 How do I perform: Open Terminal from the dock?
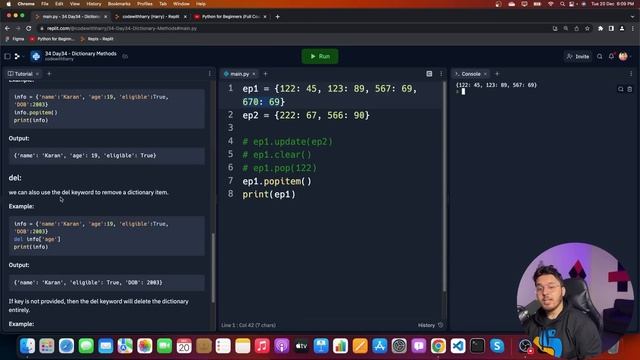[477, 346]
